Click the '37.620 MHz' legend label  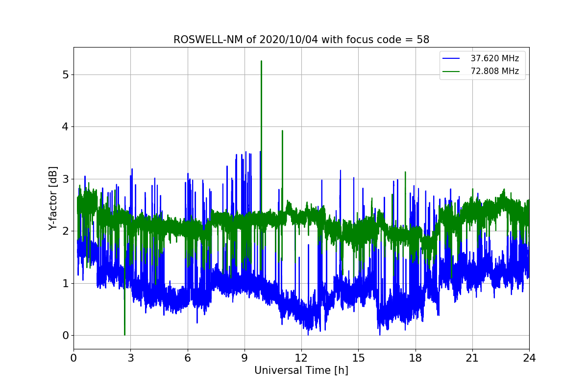click(x=494, y=58)
